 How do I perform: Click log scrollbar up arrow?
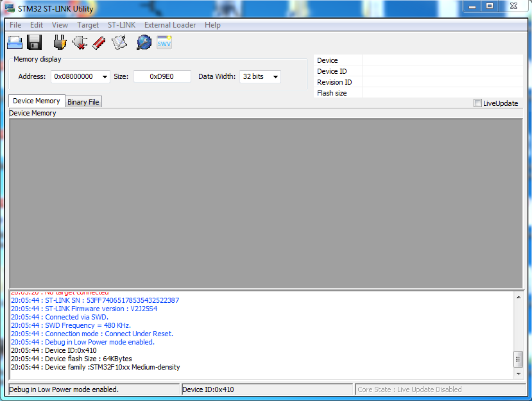tap(519, 297)
